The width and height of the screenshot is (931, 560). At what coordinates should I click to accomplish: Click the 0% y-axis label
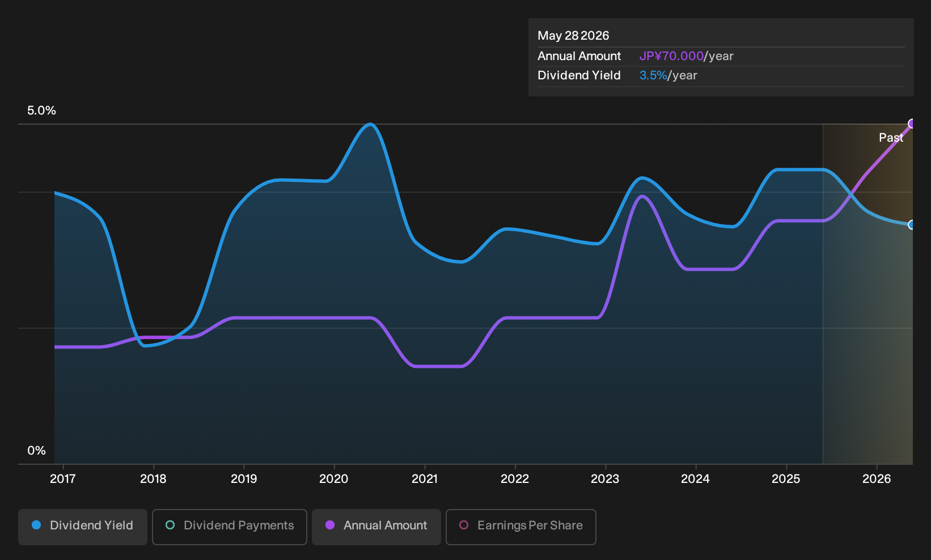click(36, 451)
